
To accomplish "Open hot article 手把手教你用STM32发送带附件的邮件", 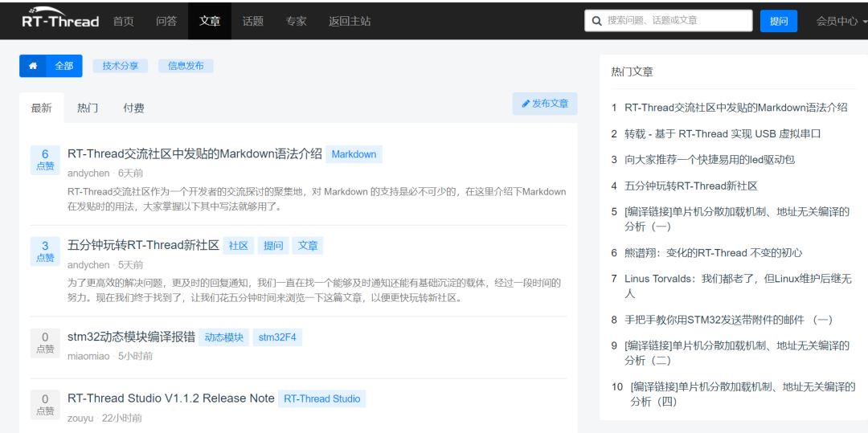I will (728, 320).
